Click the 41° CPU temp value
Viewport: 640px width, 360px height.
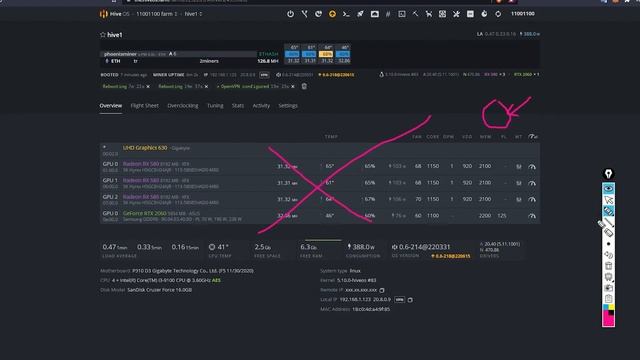(223, 247)
